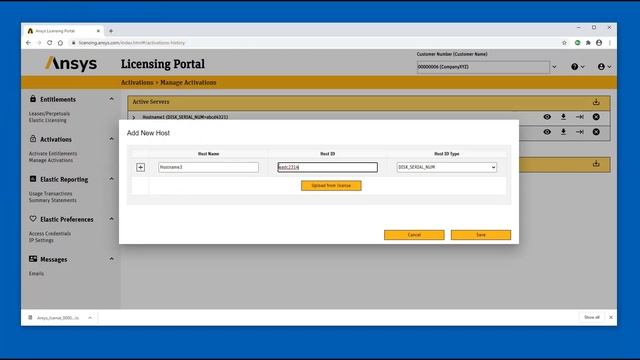This screenshot has height=360, width=640.
Task: Open Leases/Perpetuals link
Action: pyautogui.click(x=49, y=114)
